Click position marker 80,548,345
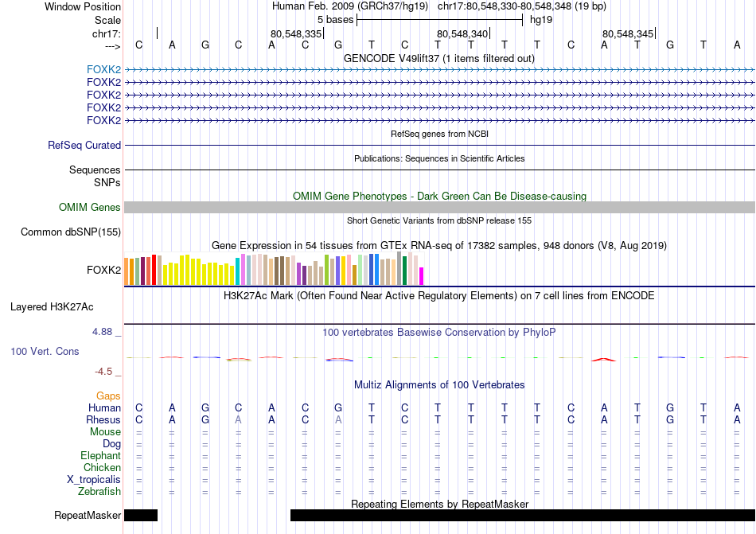Screen dimensions: 756x534 pos(628,33)
